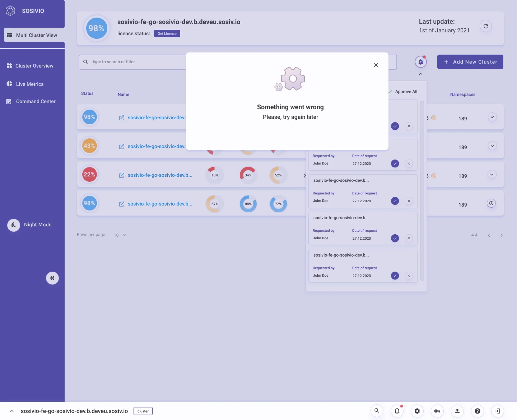The height and width of the screenshot is (420, 517).
Task: Collapse the approval requests panel chevron
Action: point(421,74)
